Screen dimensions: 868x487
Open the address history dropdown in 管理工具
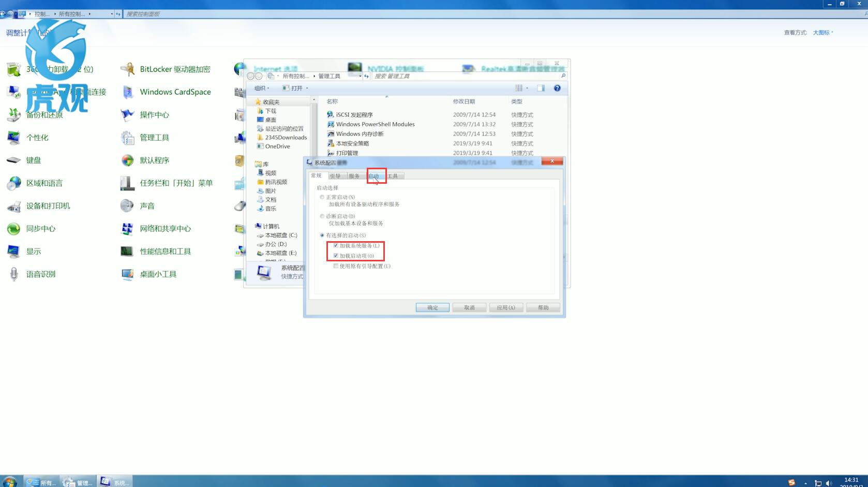pyautogui.click(x=360, y=76)
